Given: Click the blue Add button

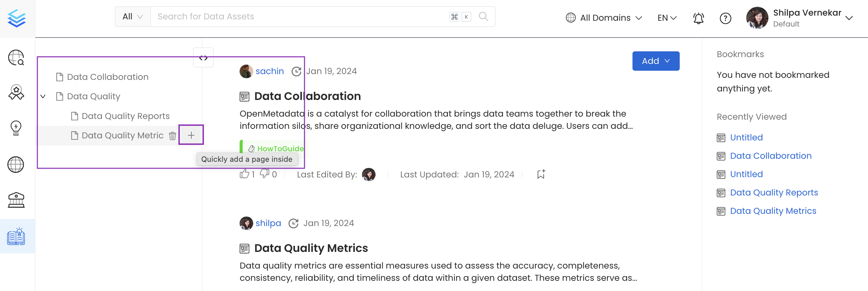Looking at the screenshot, I should coord(655,61).
